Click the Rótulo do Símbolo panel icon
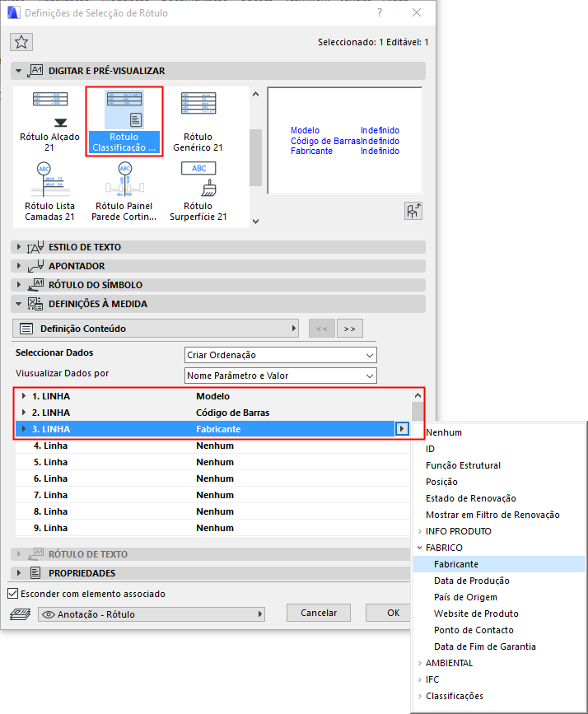 [35, 285]
